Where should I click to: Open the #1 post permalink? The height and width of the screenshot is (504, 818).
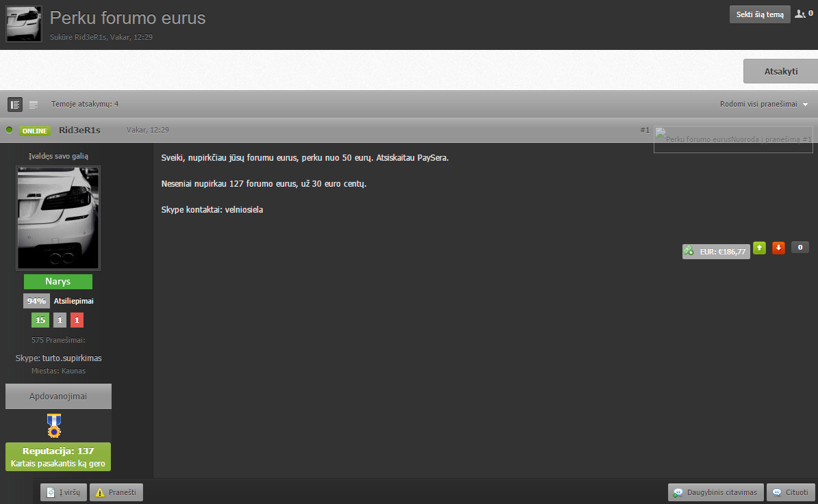[x=645, y=130]
